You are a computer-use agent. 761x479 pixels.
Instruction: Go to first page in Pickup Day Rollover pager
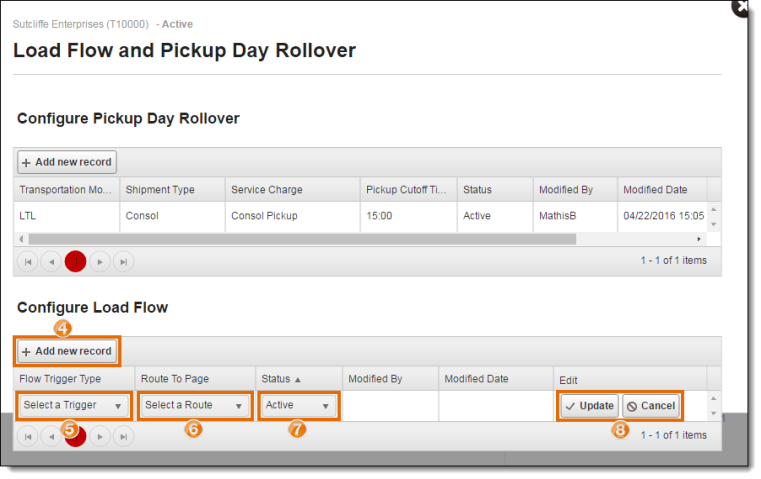pos(27,261)
